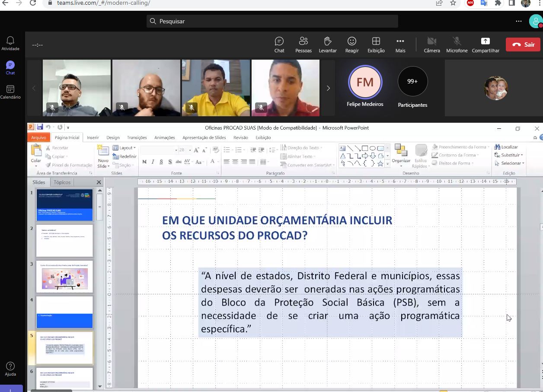Screen dimensions: 543x392
Task: Open the Pessoas participants list
Action: [303, 45]
